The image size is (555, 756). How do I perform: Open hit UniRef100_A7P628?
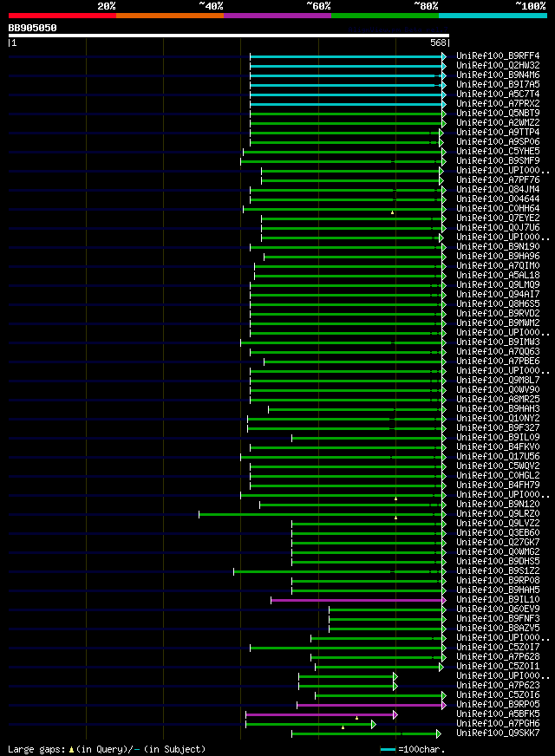coord(498,656)
